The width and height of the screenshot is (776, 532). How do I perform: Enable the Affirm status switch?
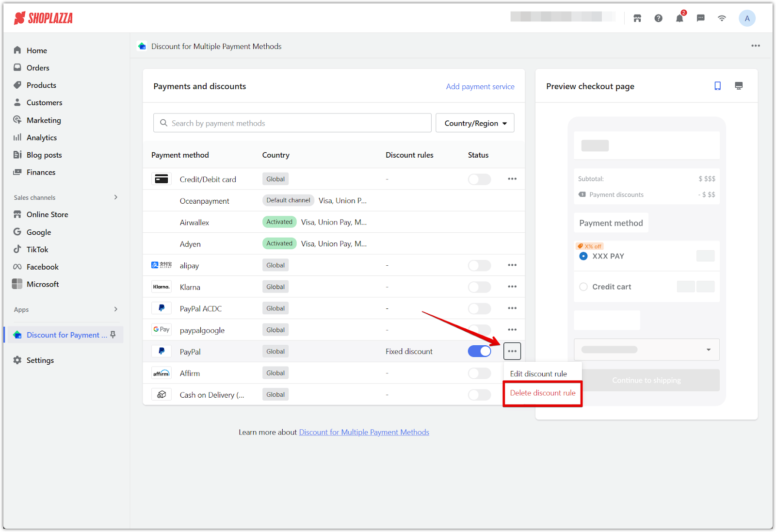[x=479, y=373]
